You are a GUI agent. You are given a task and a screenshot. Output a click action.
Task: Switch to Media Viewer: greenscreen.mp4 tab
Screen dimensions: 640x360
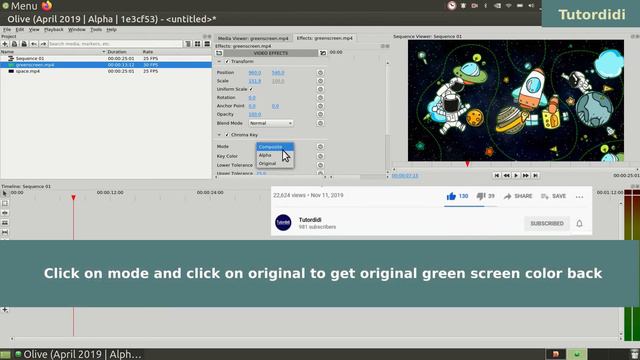pos(253,38)
